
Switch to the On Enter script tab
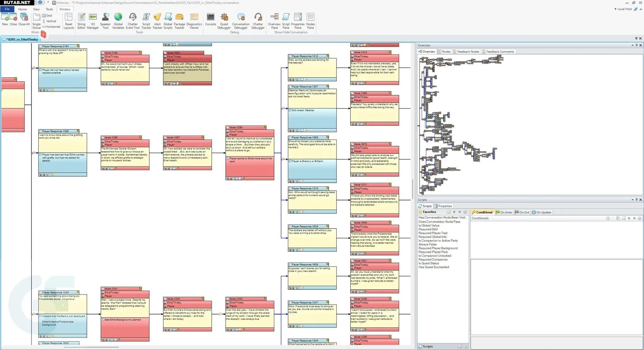coord(504,212)
